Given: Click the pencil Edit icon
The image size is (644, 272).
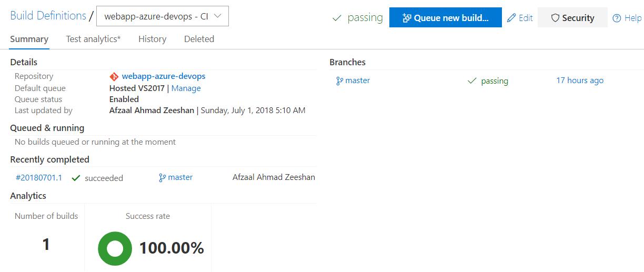Looking at the screenshot, I should pos(511,18).
